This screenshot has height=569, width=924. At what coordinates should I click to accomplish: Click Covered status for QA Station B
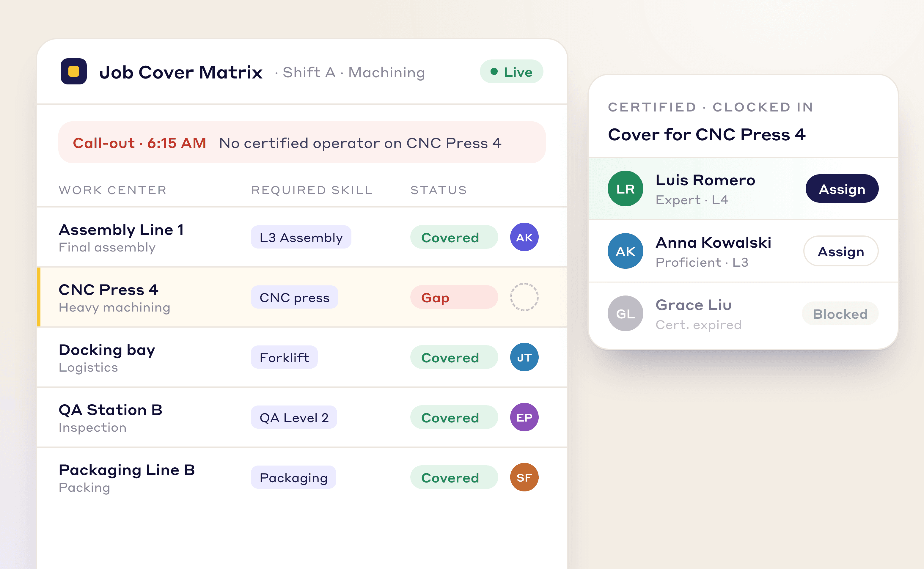tap(454, 417)
